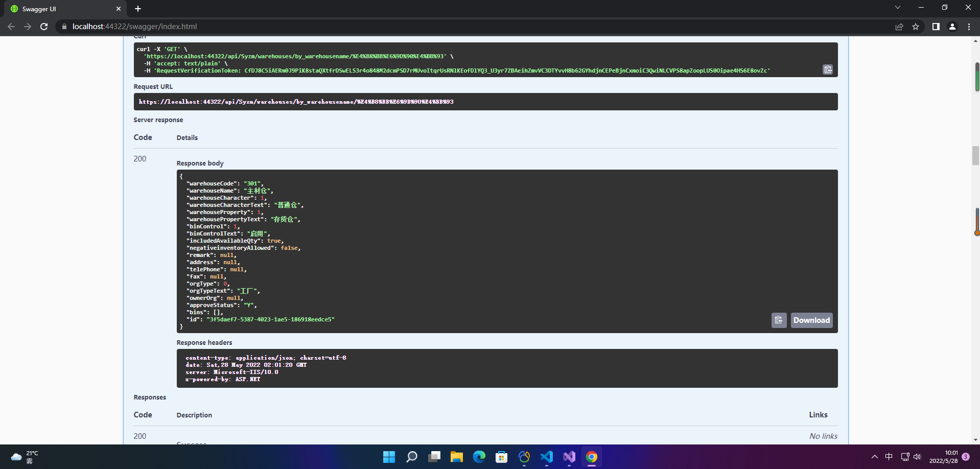This screenshot has height=469, width=980.
Task: Open the notification center badge
Action: [x=966, y=457]
